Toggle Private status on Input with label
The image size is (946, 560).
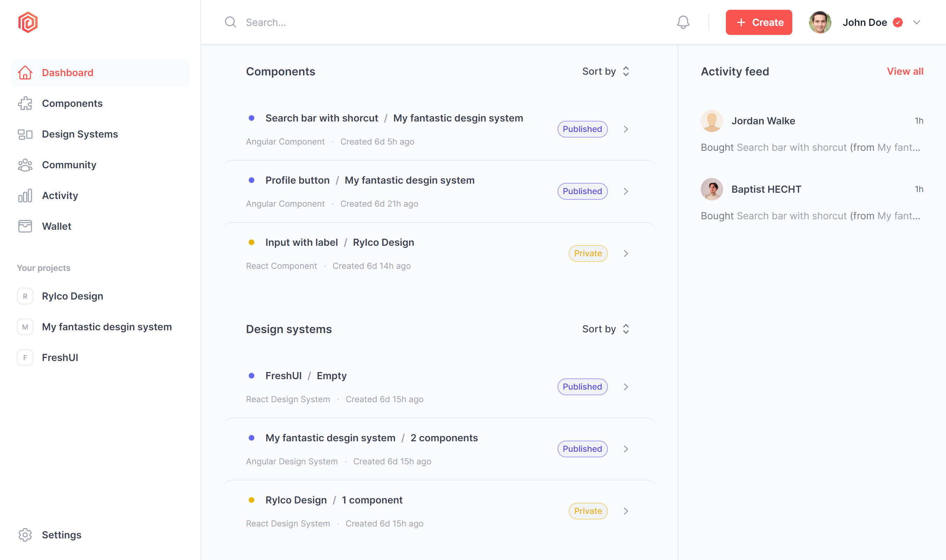[588, 253]
